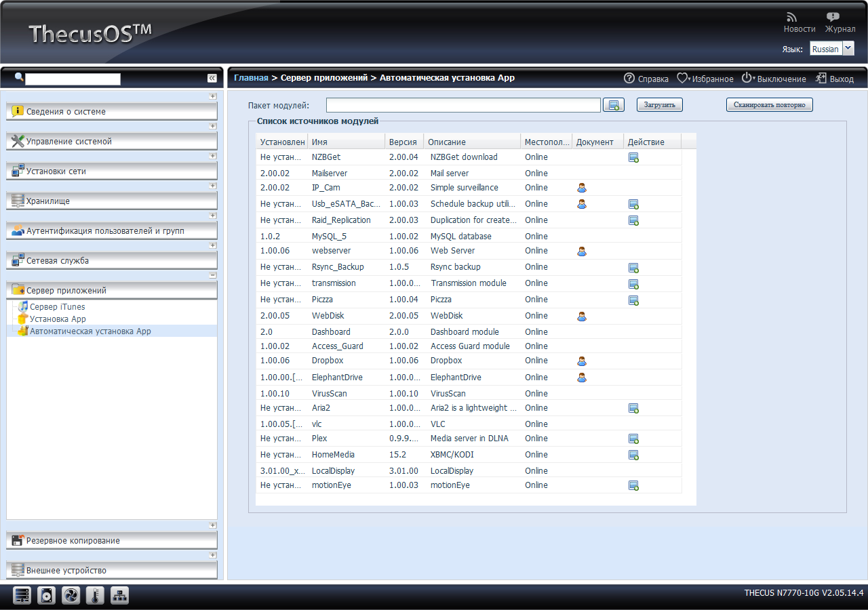Click install icon for motionEye
The width and height of the screenshot is (868, 610).
pos(633,485)
